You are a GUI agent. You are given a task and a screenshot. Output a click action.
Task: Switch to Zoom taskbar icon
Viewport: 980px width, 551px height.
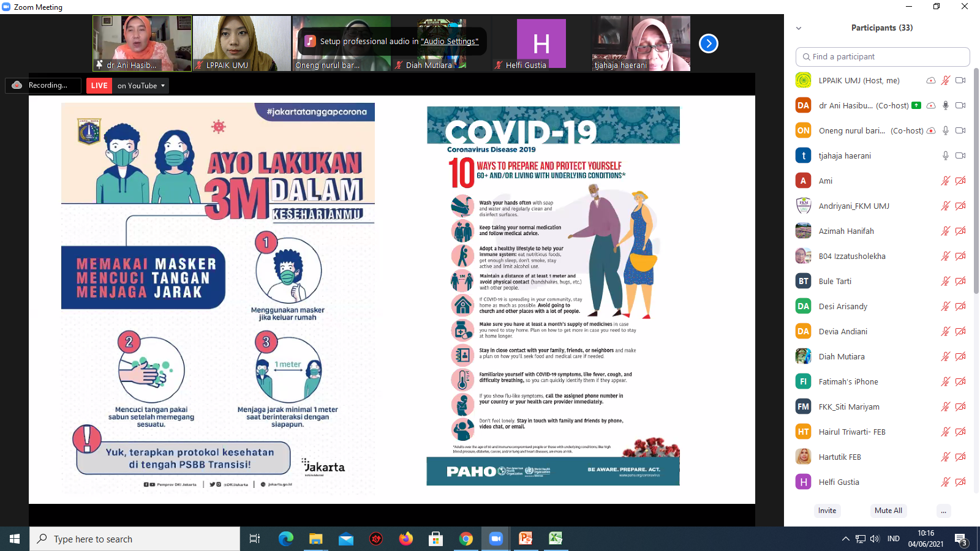[x=496, y=539]
